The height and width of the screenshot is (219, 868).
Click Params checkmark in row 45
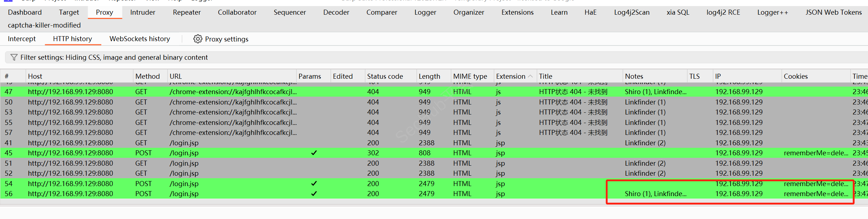pyautogui.click(x=314, y=153)
